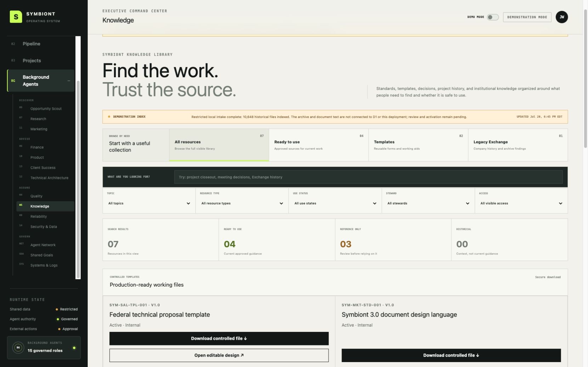Select the Ready to use tab
This screenshot has width=588, height=367.
[x=319, y=145]
